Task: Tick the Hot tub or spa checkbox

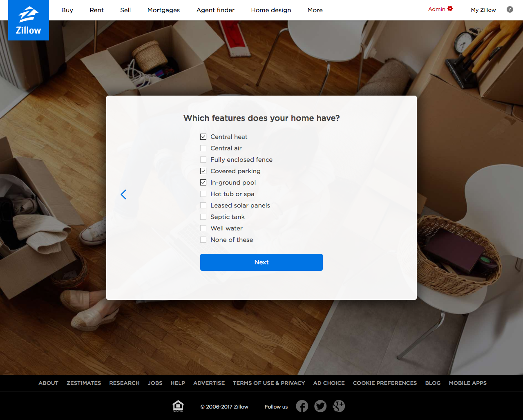Action: coord(203,194)
